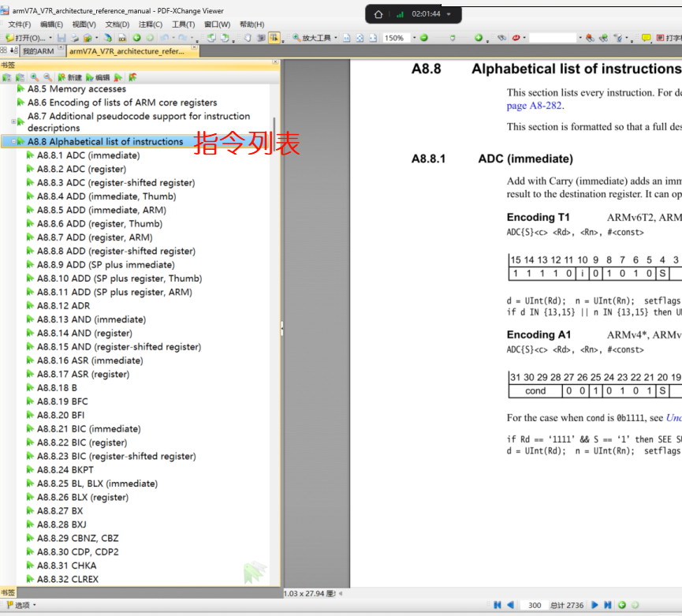Open the 放大工具 dropdown arrow
The height and width of the screenshot is (616, 682).
click(x=335, y=38)
